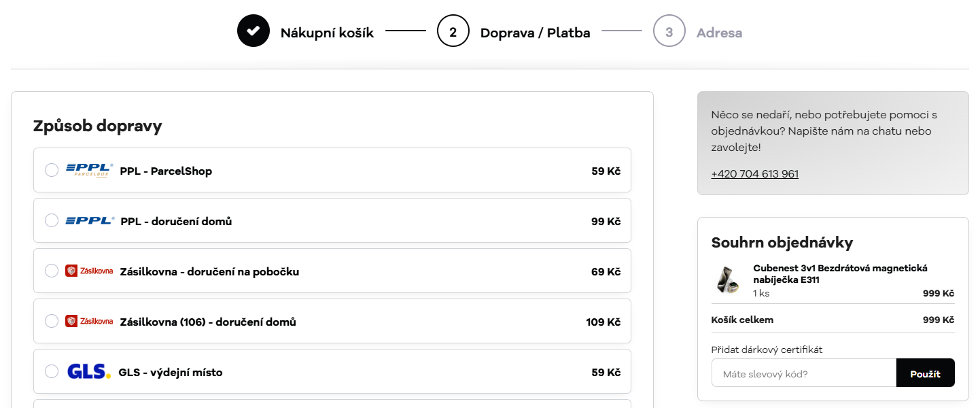This screenshot has width=980, height=408.
Task: Select the GLS - výdejní místo radio
Action: 51,371
